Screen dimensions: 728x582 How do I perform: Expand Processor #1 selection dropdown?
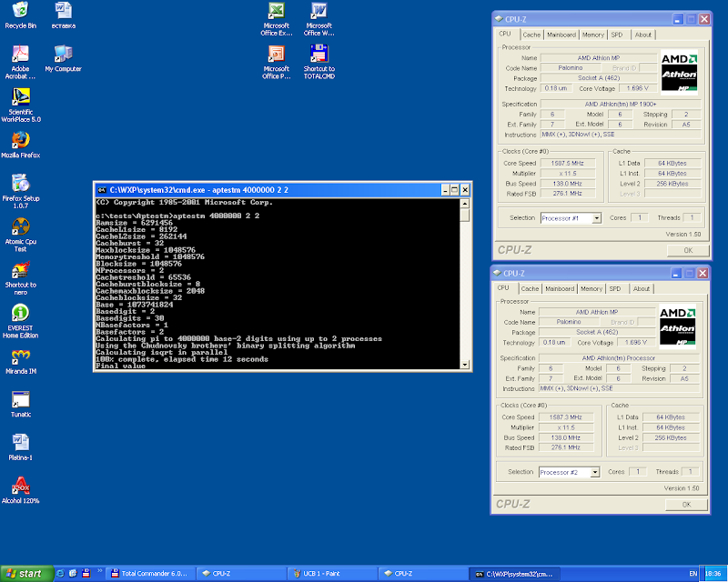point(597,218)
